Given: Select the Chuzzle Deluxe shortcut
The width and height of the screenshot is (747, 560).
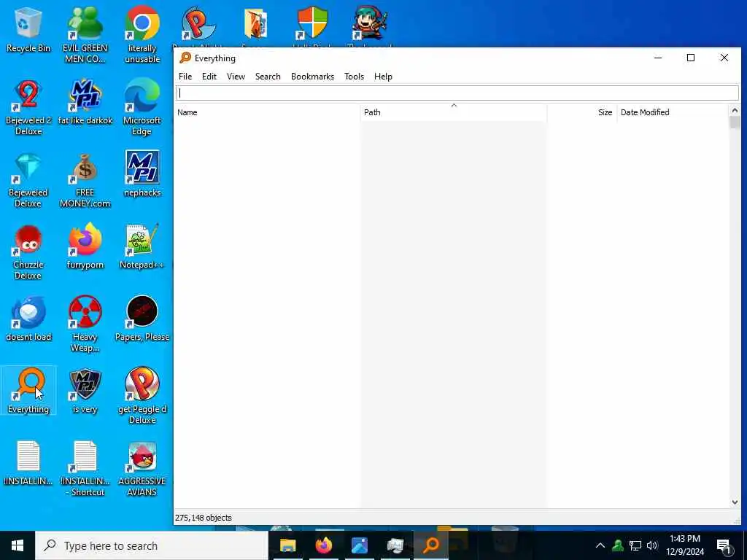Looking at the screenshot, I should pos(28,252).
